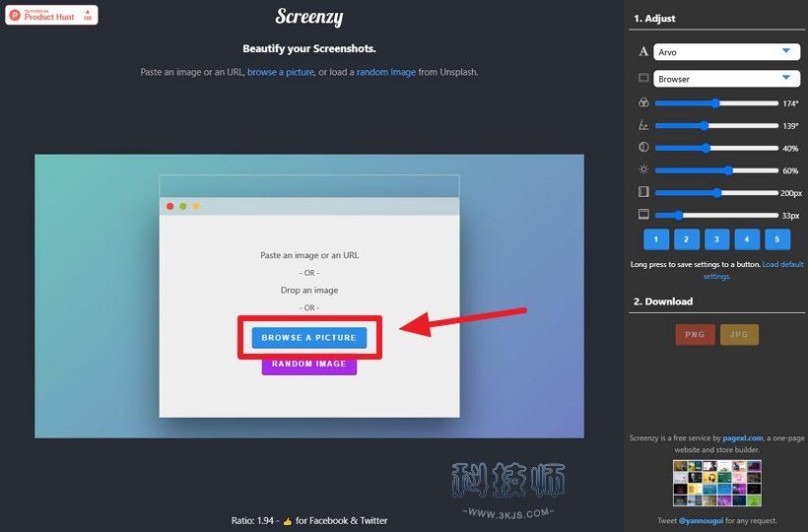Viewport: 808px width, 532px height.
Task: Click the 'browse a picture' text link
Action: click(280, 72)
